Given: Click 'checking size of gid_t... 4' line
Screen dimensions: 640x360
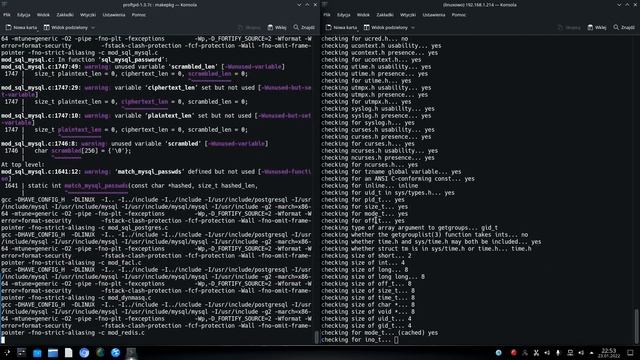Looking at the screenshot, I should [x=366, y=326].
